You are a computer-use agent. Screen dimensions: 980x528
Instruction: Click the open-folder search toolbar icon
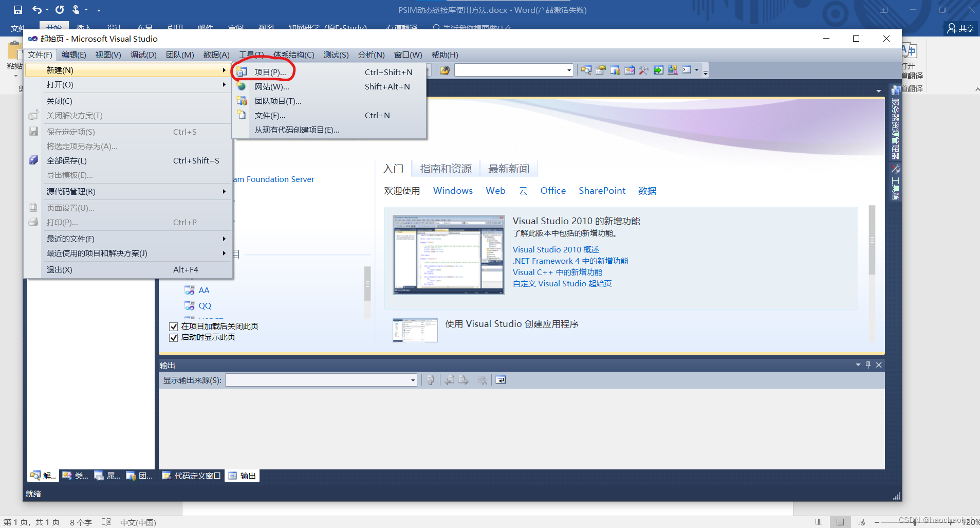coord(445,70)
